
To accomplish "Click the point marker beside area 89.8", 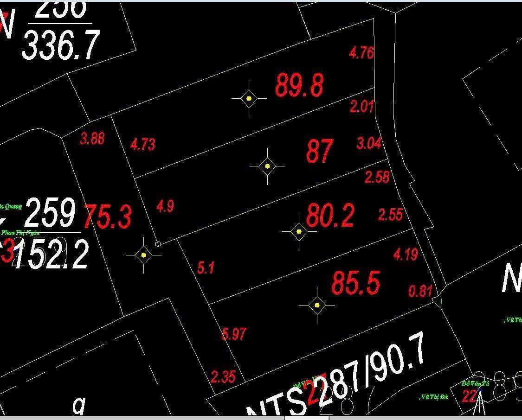I will click(249, 98).
